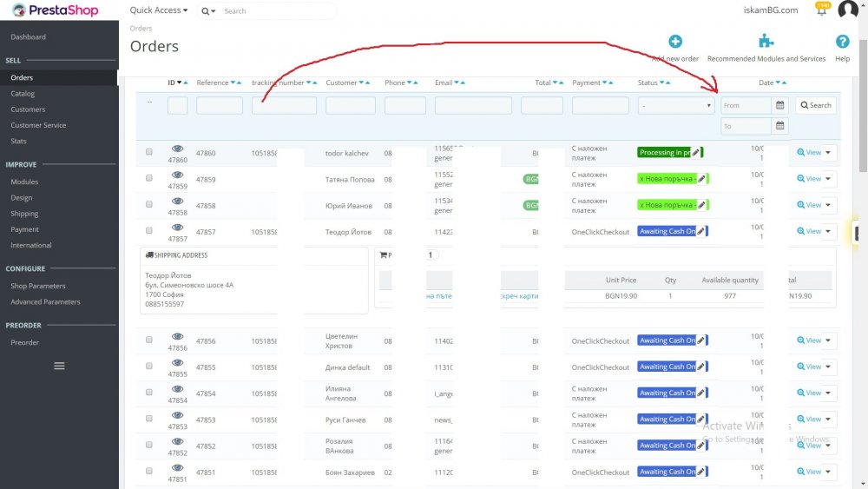This screenshot has width=868, height=489.
Task: Select checkbox for order 47860
Action: pyautogui.click(x=149, y=152)
